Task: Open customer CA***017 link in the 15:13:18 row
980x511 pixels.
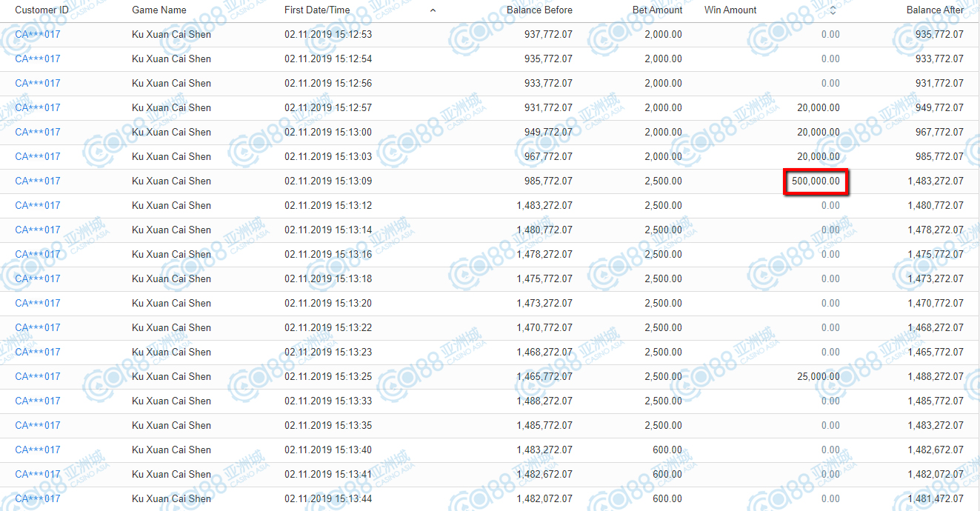Action: click(38, 278)
